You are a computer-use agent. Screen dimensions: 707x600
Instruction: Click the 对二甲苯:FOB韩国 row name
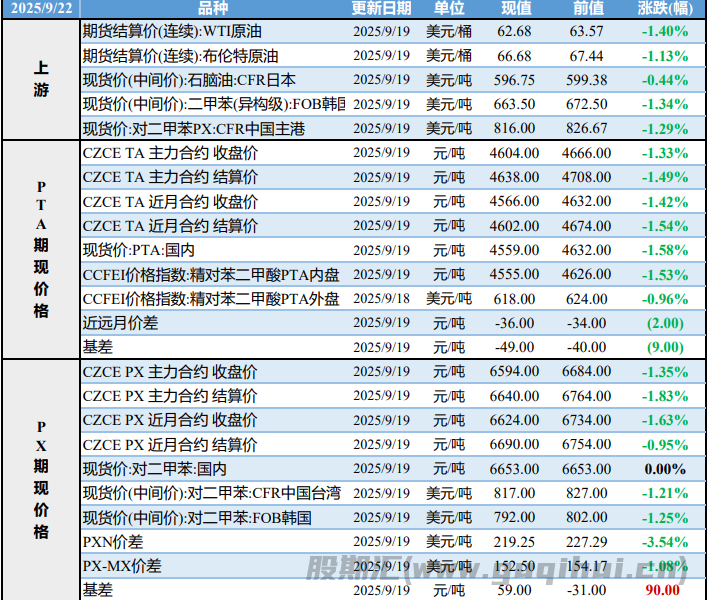coord(196,518)
